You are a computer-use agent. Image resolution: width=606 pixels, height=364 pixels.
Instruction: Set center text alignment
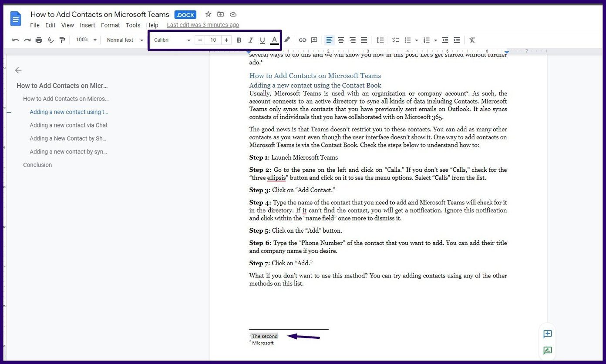(341, 40)
